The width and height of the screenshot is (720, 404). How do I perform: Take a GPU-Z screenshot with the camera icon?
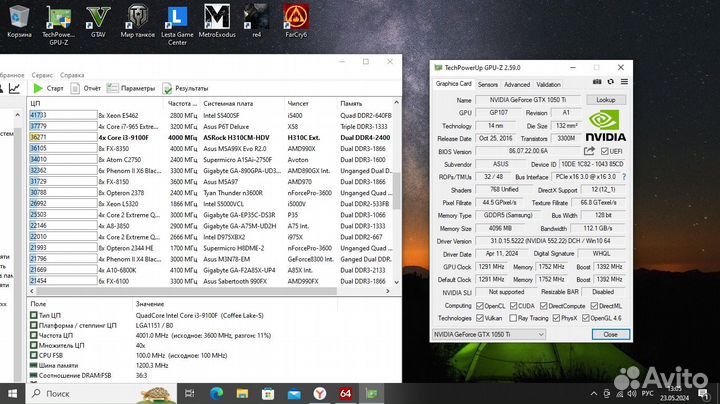[x=597, y=82]
